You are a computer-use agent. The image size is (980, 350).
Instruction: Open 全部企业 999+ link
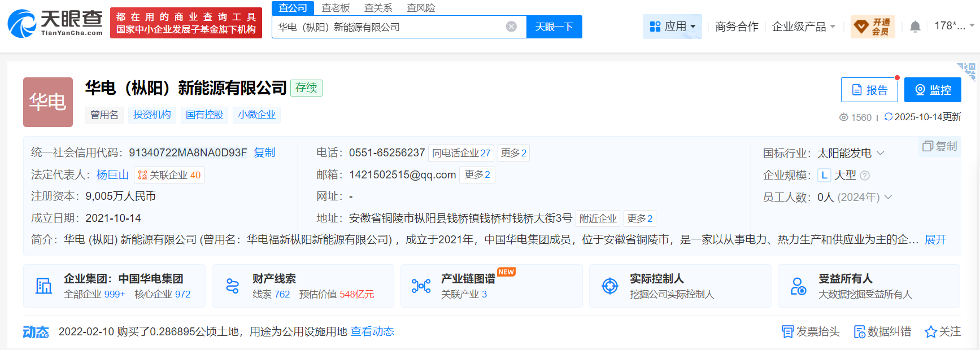(94, 294)
